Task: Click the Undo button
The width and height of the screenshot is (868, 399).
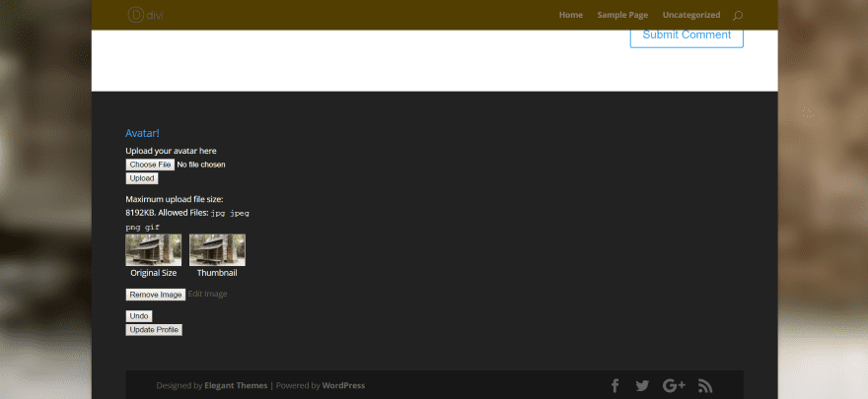Action: point(139,316)
